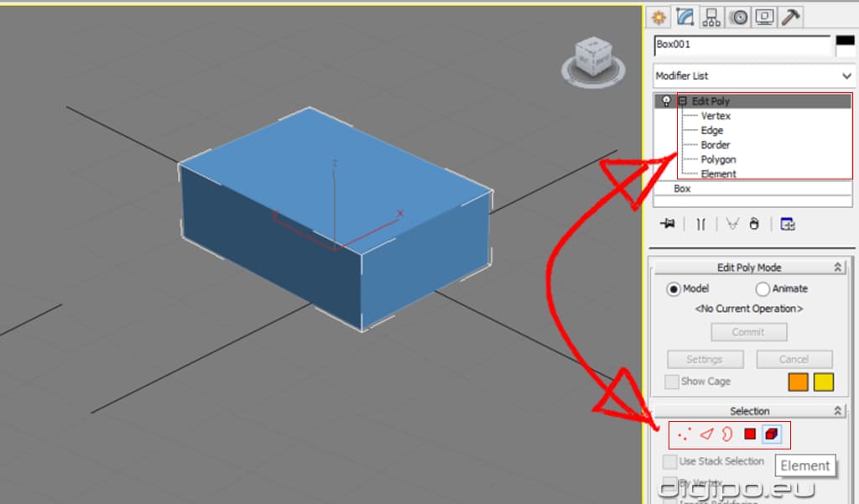
Task: Switch to the Hierarchy panel tab
Action: click(711, 17)
